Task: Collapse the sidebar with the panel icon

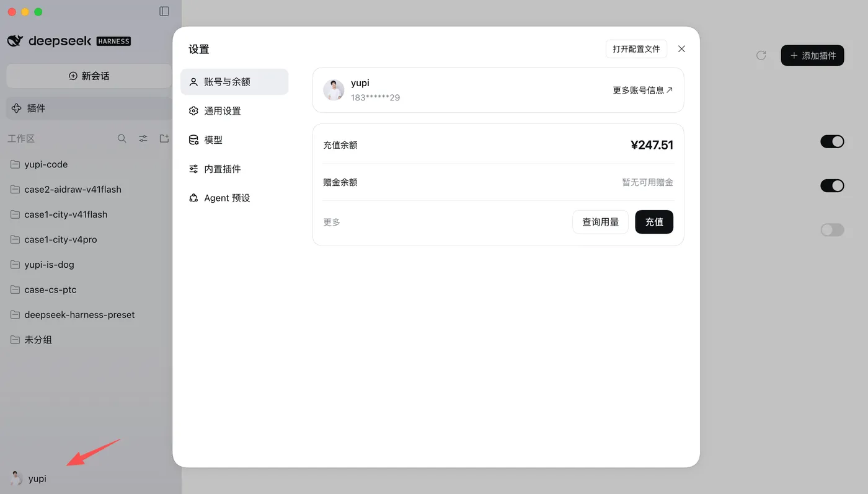Action: point(164,11)
